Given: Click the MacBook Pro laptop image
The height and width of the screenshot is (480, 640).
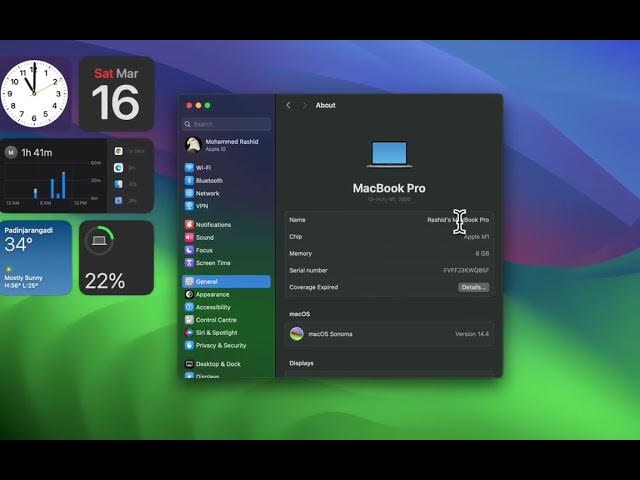Looking at the screenshot, I should tap(389, 154).
